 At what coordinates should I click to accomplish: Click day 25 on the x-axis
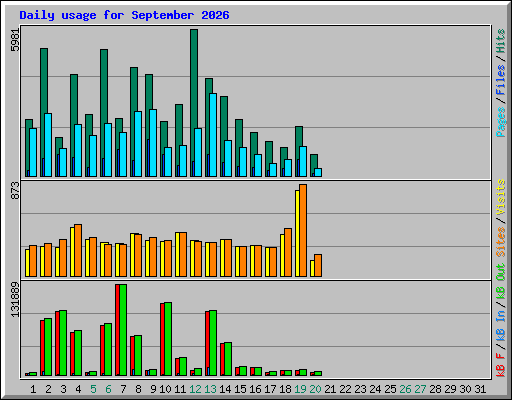click(x=390, y=389)
